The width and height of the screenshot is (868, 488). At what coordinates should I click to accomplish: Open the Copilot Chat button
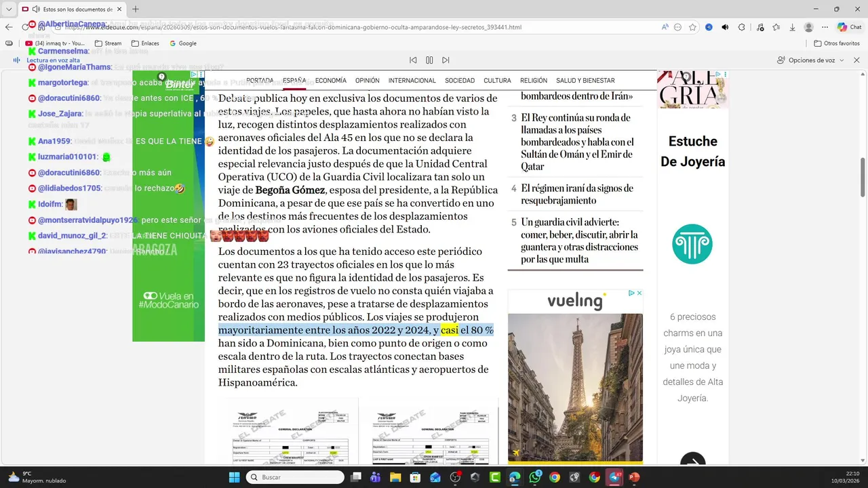[x=850, y=27]
